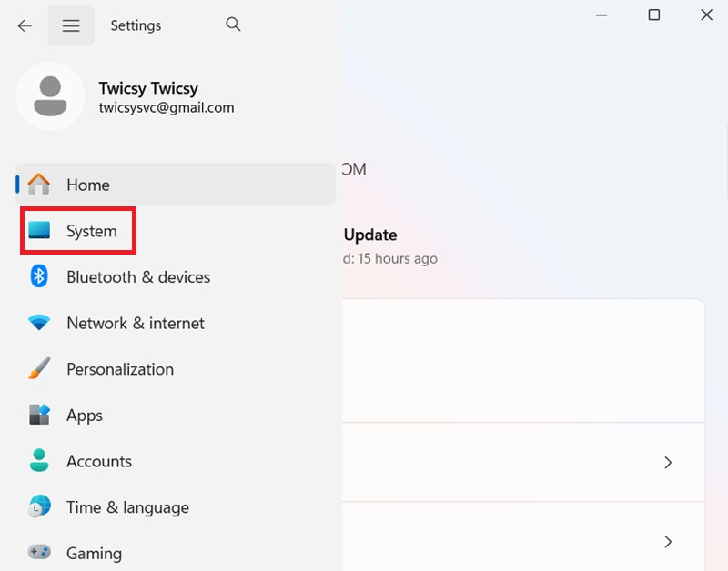
Task: Maximize the Settings window
Action: click(x=653, y=15)
